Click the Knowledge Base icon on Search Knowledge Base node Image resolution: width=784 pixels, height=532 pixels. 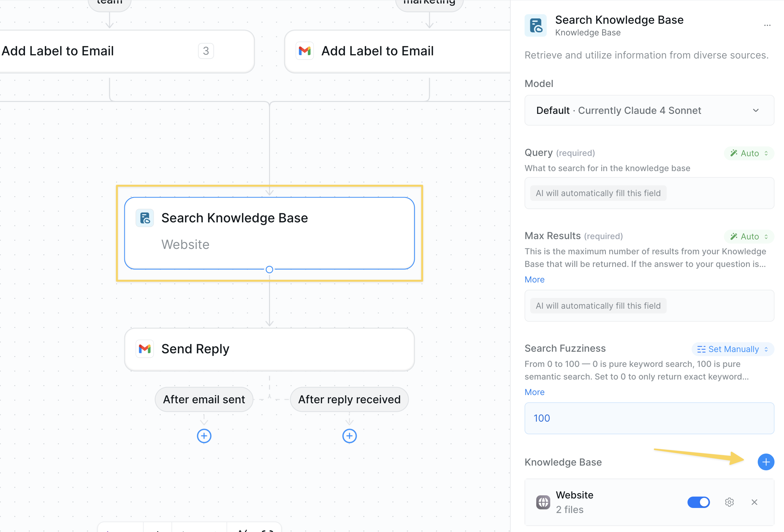point(144,218)
